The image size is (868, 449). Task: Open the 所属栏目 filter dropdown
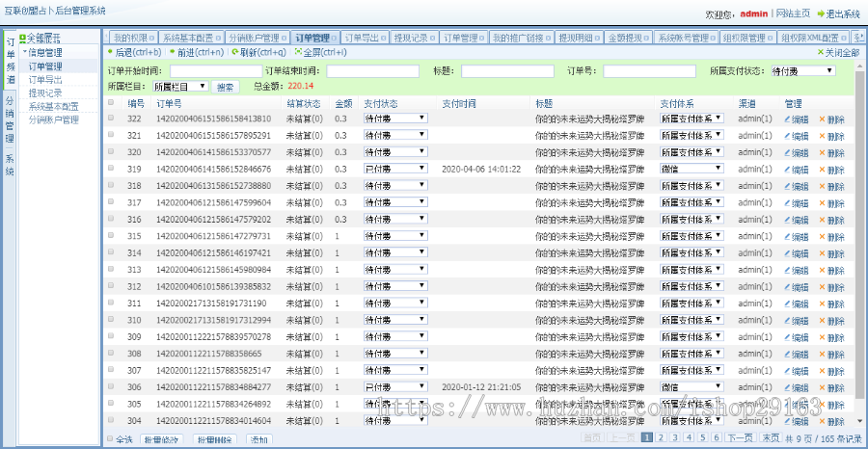coord(180,87)
